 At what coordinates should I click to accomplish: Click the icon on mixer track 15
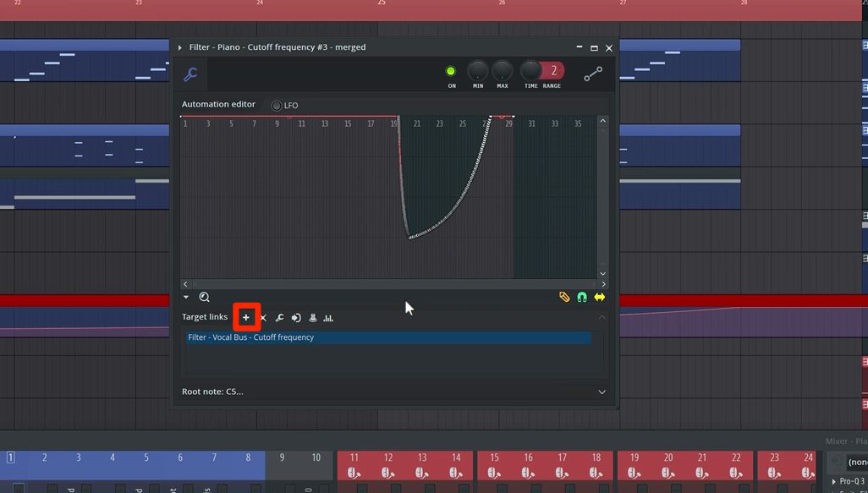tap(494, 473)
